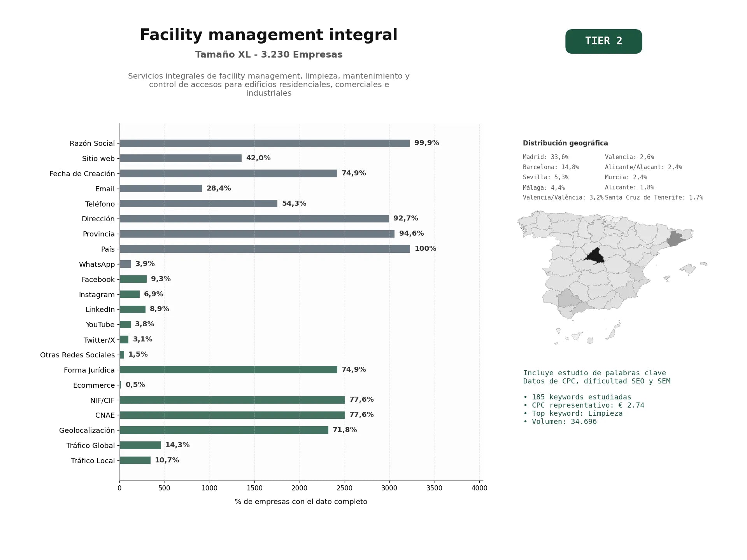Click the TIER 2 badge
The height and width of the screenshot is (560, 747).
603,41
